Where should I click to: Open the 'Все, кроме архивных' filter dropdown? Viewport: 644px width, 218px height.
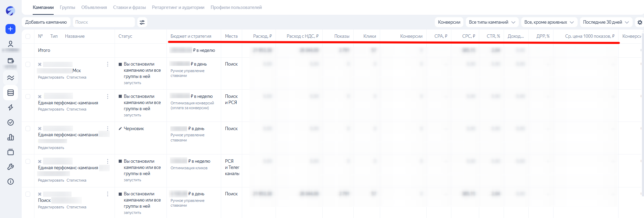point(549,22)
